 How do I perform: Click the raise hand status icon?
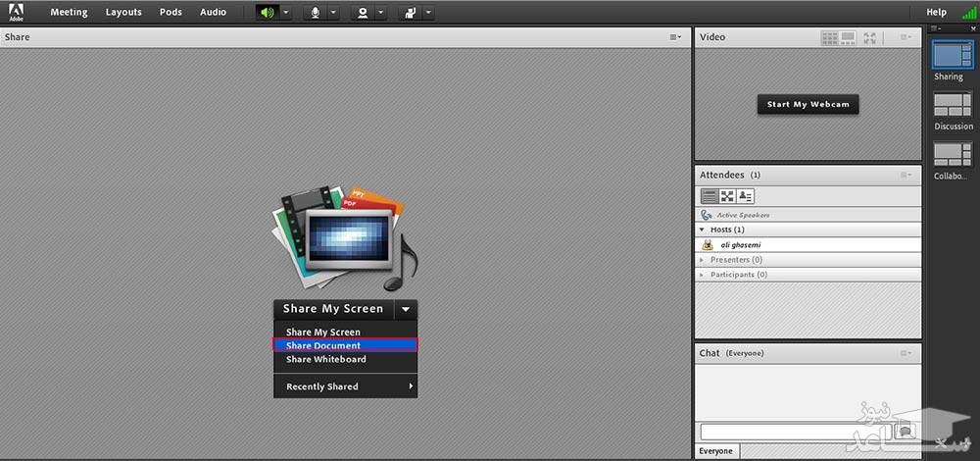click(x=411, y=13)
